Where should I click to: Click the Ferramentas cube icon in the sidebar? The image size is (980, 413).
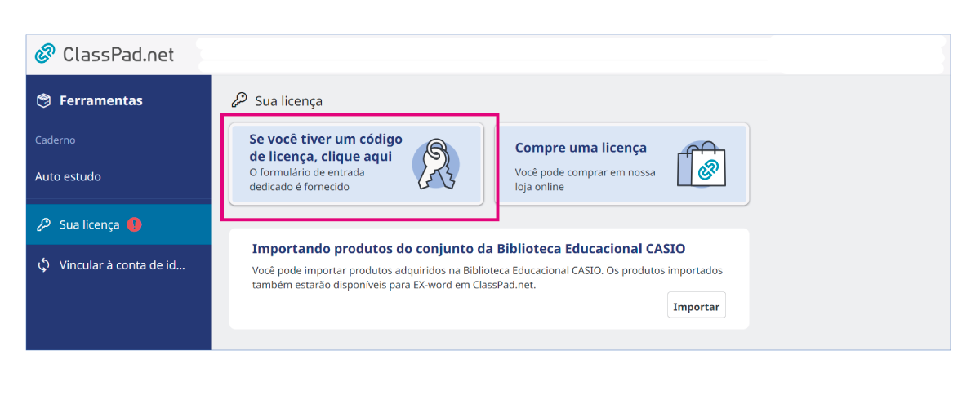point(44,101)
